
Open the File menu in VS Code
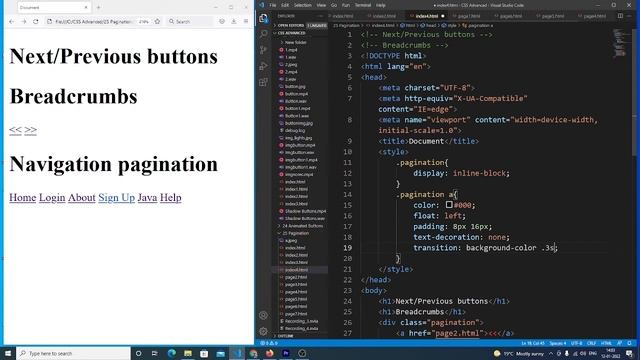273,5
